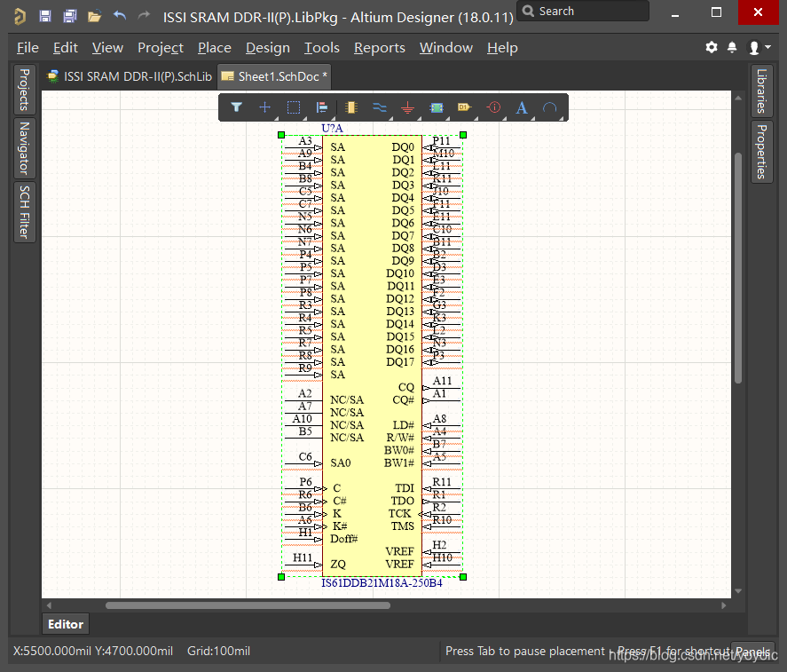The width and height of the screenshot is (787, 672).
Task: Select the Place Sheet Symbol icon
Action: (x=437, y=107)
